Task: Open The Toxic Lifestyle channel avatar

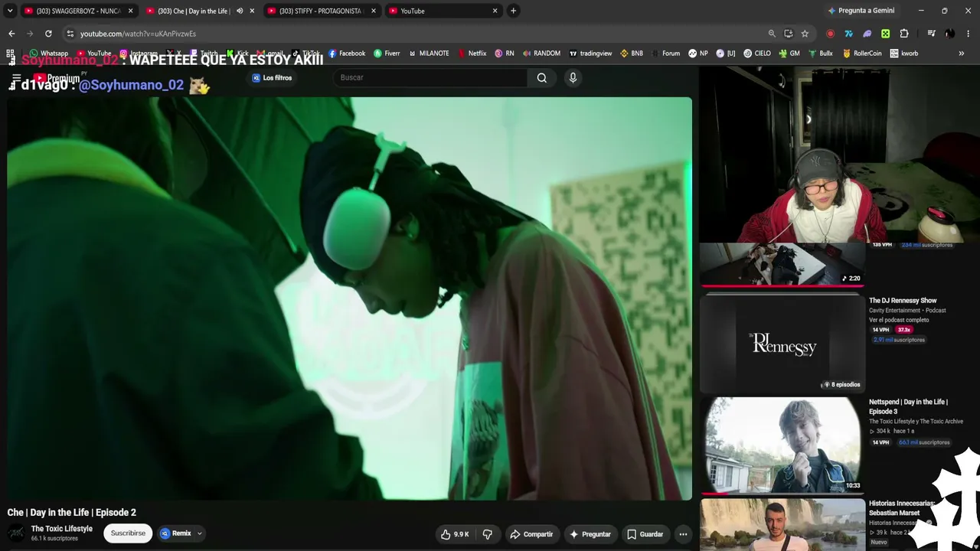Action: pyautogui.click(x=16, y=533)
